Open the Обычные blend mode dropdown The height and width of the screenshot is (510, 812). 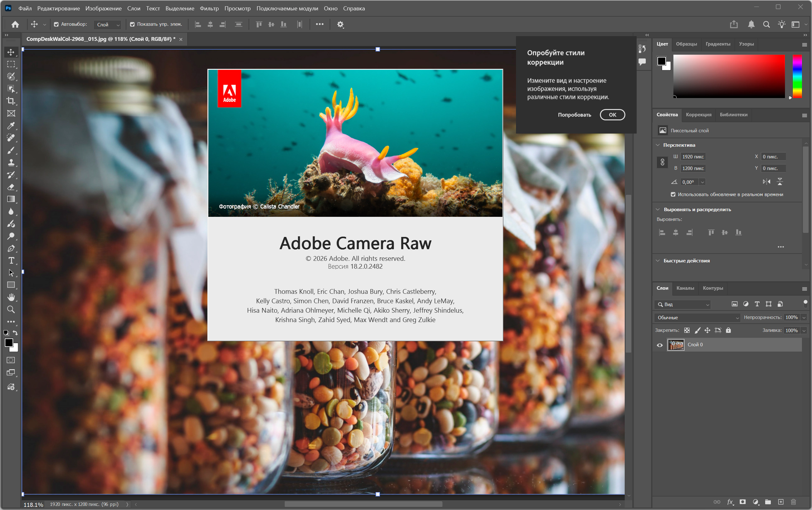pos(697,317)
